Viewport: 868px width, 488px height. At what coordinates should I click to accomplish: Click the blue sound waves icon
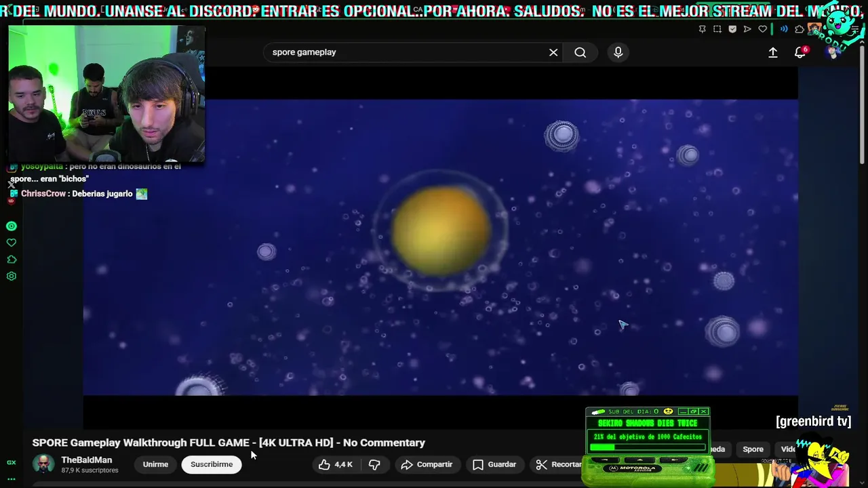pyautogui.click(x=784, y=29)
